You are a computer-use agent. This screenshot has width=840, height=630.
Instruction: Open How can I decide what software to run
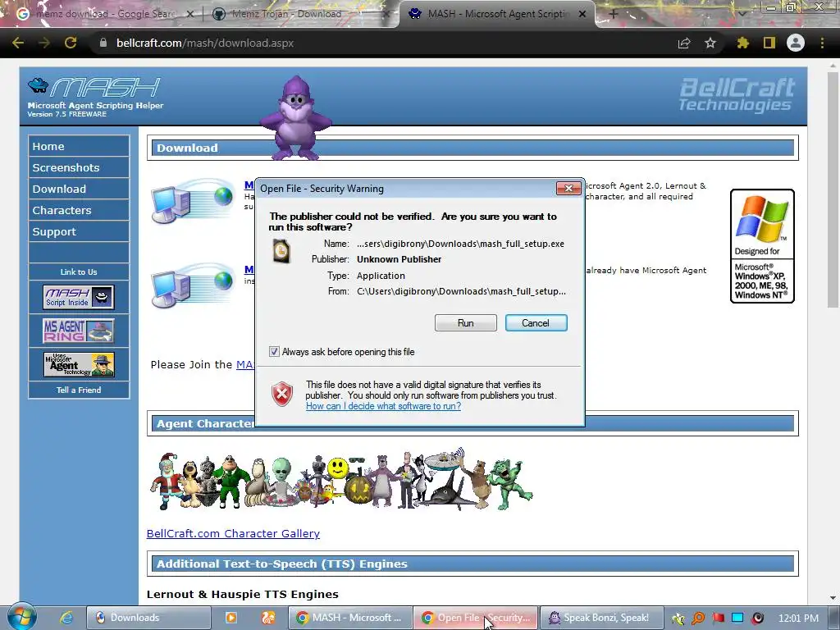click(383, 406)
